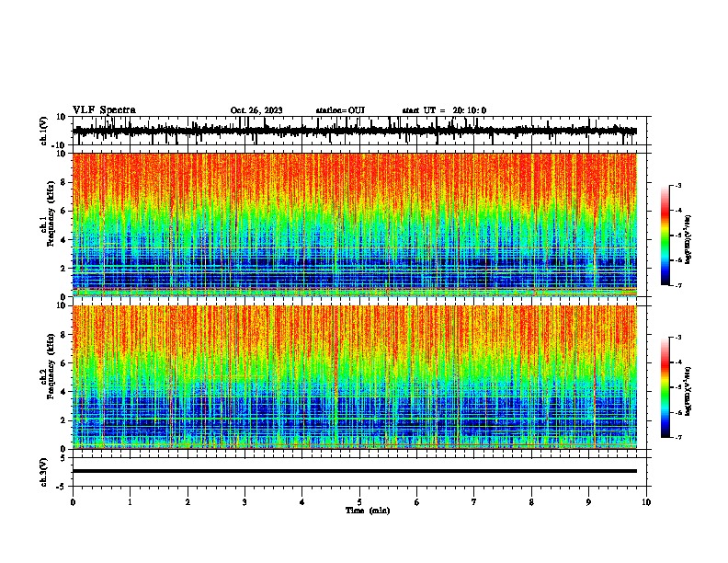Click inside the ch.2 spectrogram panel
Screen dimensions: 728x563
click(355, 377)
